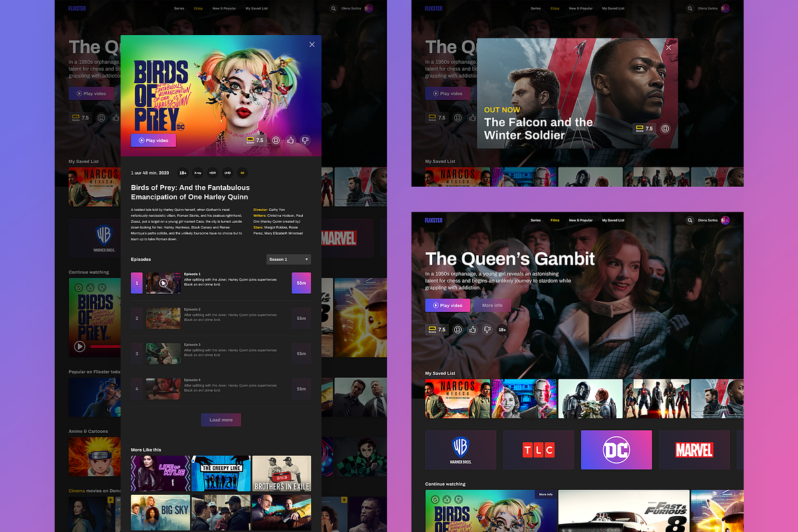Click checkmark icon on left Birds of Prey card

79,287
